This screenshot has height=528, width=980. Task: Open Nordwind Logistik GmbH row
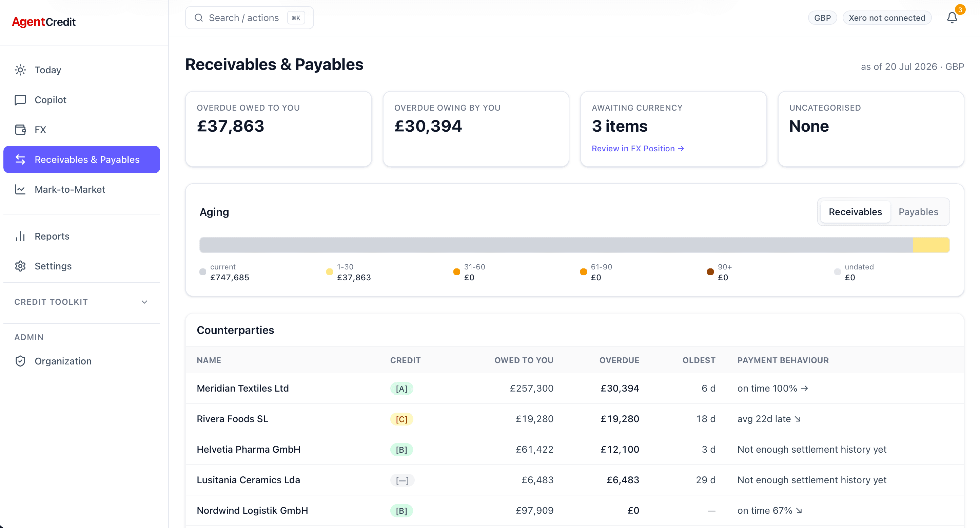[574, 510]
